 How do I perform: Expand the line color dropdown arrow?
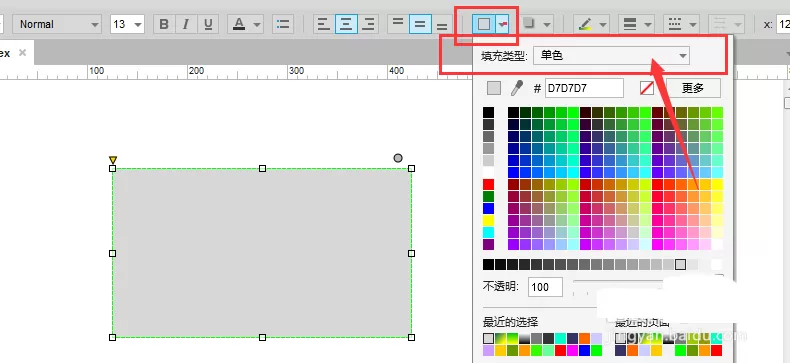coord(603,24)
